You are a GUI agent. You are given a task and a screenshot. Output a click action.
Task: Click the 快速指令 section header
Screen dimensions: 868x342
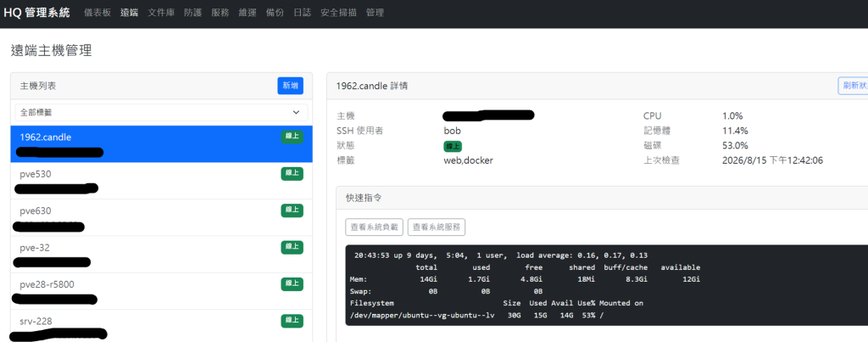(364, 198)
